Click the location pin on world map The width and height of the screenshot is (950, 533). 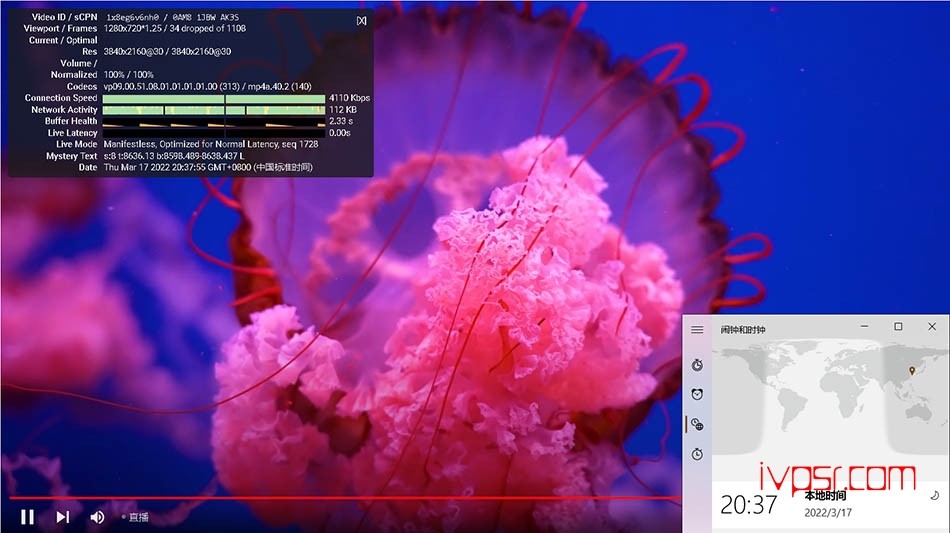pos(912,370)
